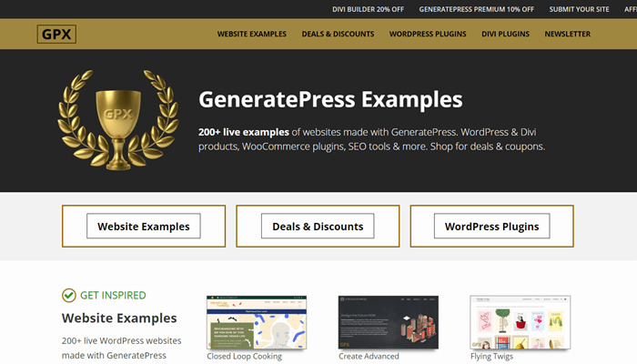Click the gold GPX trophy image
Viewport: 637px width, 364px height.
click(x=118, y=120)
